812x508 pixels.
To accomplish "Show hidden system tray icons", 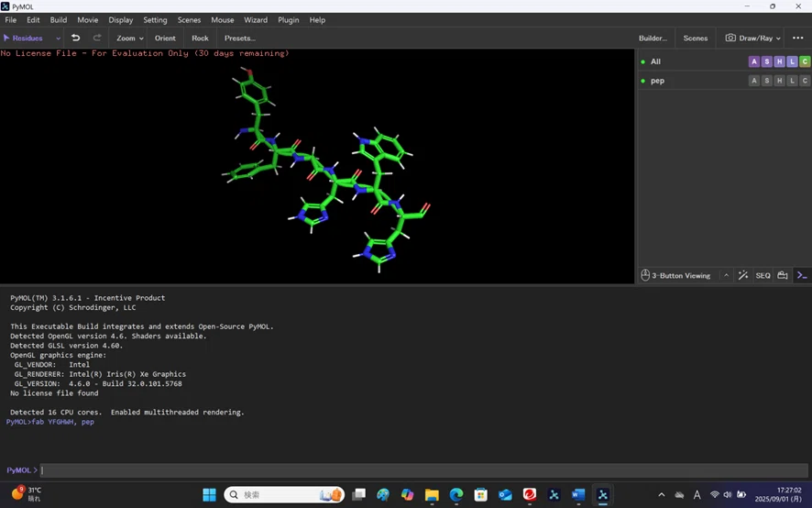I will (662, 494).
